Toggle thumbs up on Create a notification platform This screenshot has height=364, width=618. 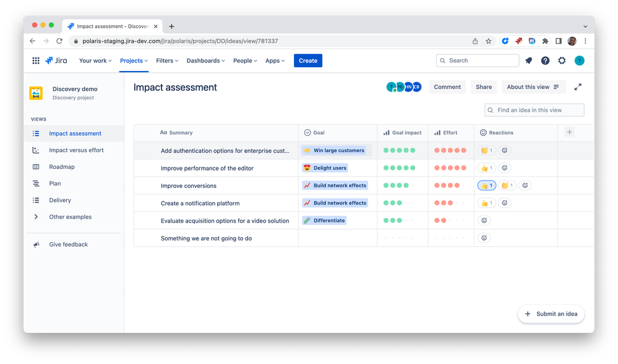coord(487,203)
